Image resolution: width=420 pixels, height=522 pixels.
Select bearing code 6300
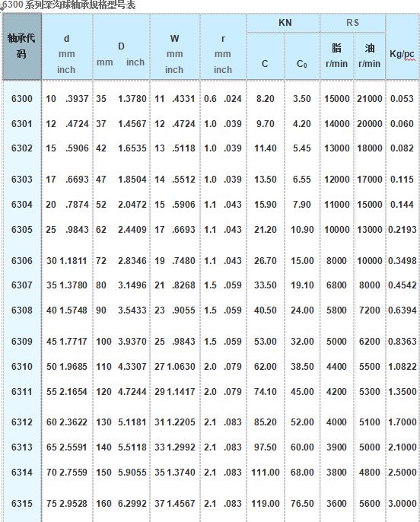coord(21,99)
